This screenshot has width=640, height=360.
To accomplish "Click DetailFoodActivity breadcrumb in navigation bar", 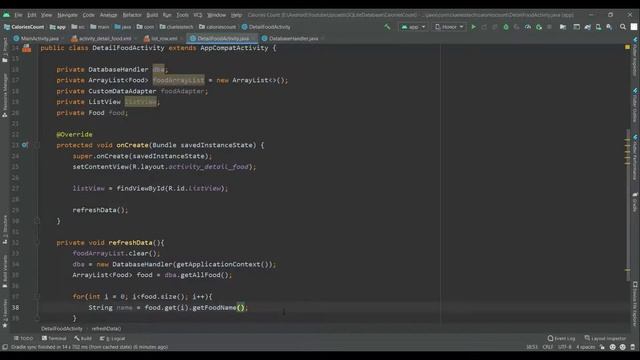I will coord(266,27).
